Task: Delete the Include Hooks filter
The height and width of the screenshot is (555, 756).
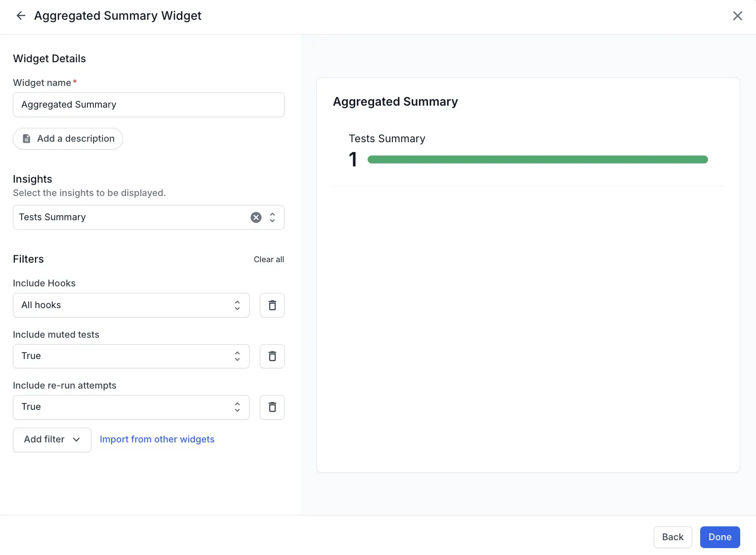Action: (x=272, y=305)
